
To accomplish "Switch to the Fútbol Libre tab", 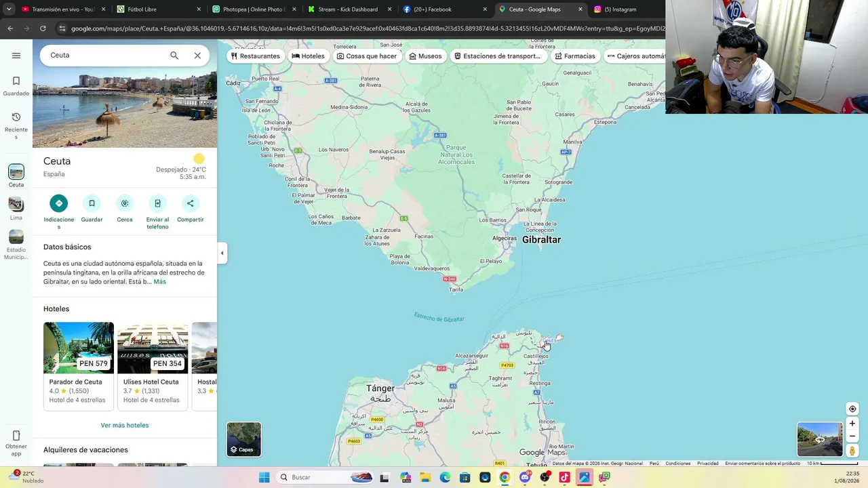I will 159,9.
